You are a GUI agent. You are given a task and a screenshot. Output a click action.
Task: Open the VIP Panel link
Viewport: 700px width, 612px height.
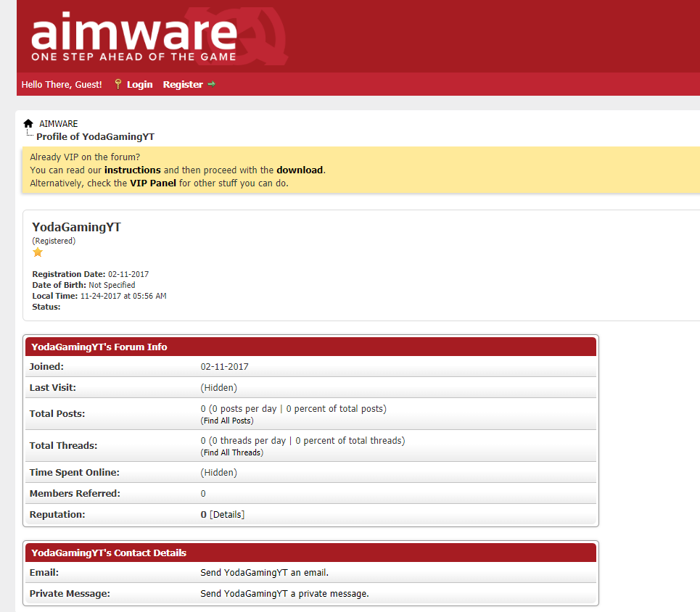click(x=152, y=183)
